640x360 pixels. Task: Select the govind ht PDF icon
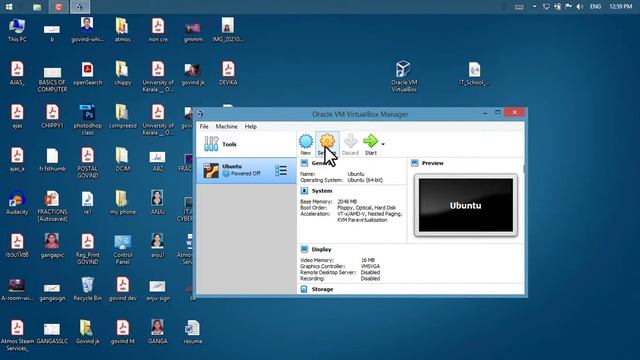(122, 332)
